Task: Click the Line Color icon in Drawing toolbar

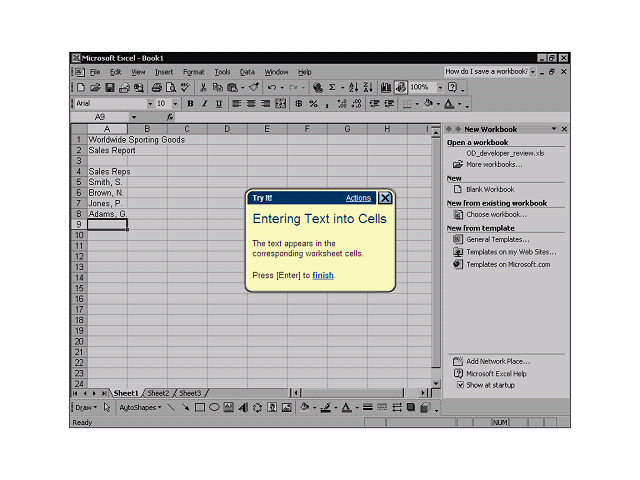Action: click(x=325, y=407)
